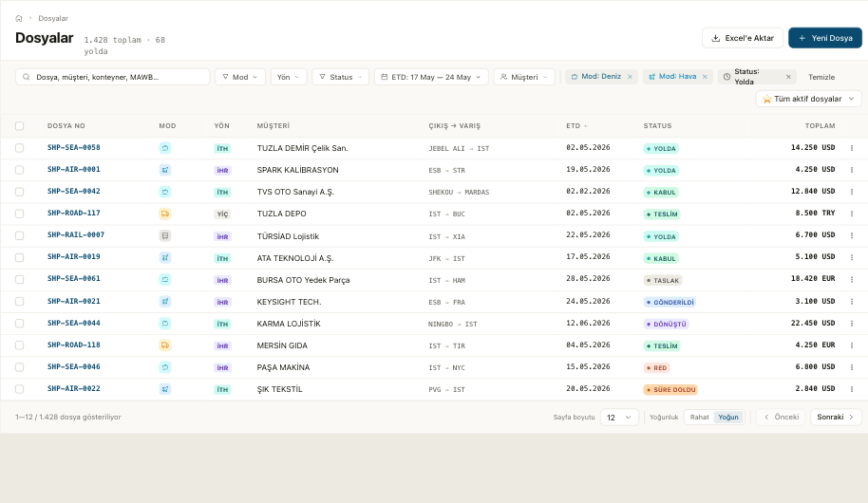Click the air mode icon of SHP-AIR-0001
868x503 pixels.
[x=165, y=170]
